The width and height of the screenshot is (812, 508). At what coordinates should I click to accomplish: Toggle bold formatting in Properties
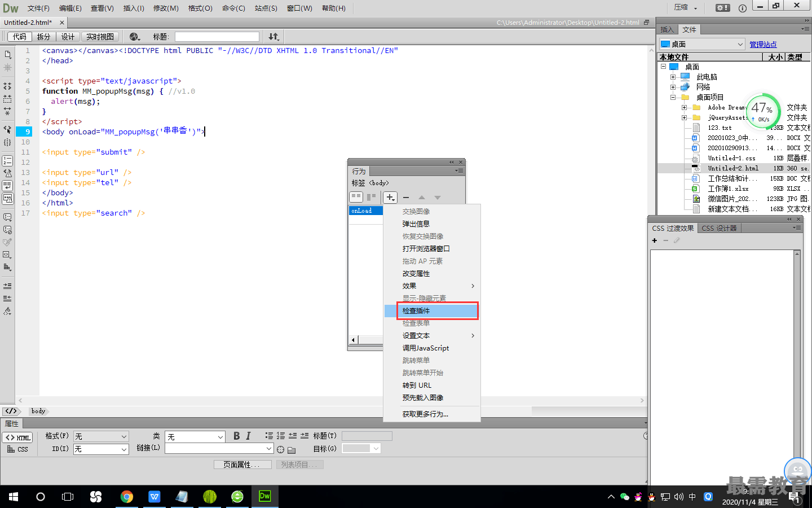[x=237, y=436]
